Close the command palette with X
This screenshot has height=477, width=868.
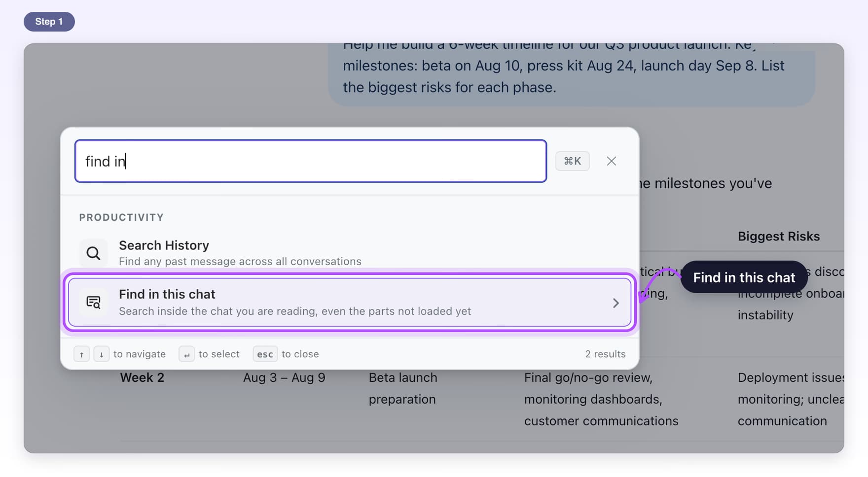[612, 161]
